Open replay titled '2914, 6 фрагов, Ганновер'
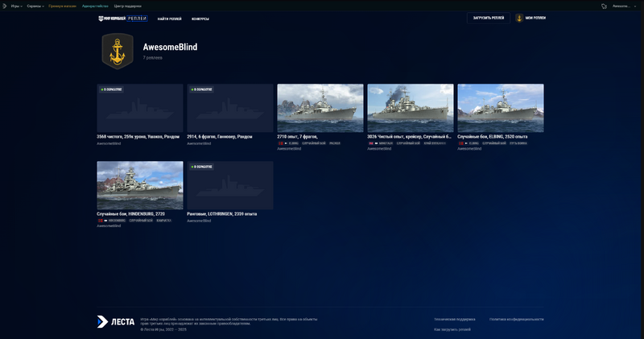 click(219, 136)
